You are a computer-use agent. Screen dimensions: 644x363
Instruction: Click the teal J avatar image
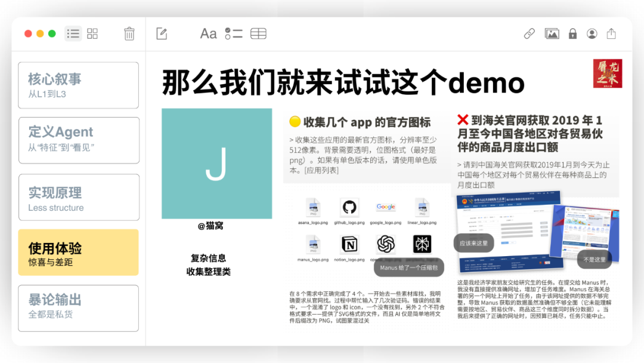pyautogui.click(x=216, y=164)
